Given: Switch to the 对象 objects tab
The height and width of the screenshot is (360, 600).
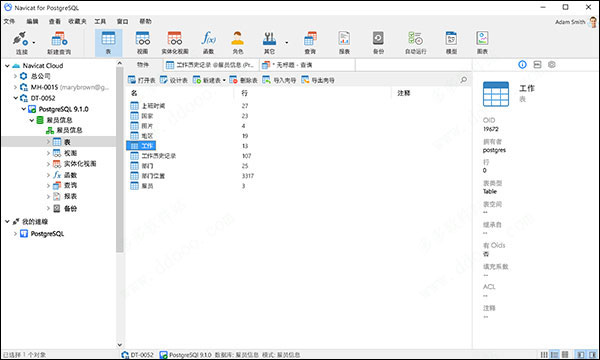Looking at the screenshot, I should pos(143,65).
